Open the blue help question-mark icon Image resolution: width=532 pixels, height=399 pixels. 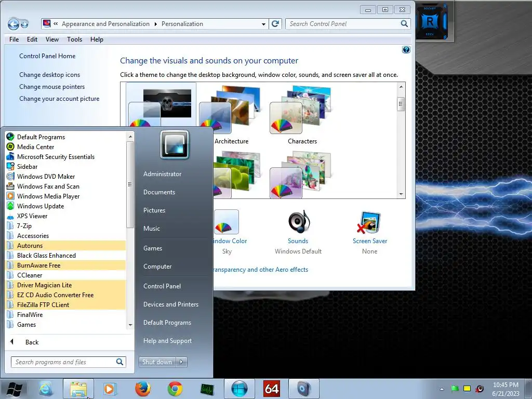(x=406, y=50)
